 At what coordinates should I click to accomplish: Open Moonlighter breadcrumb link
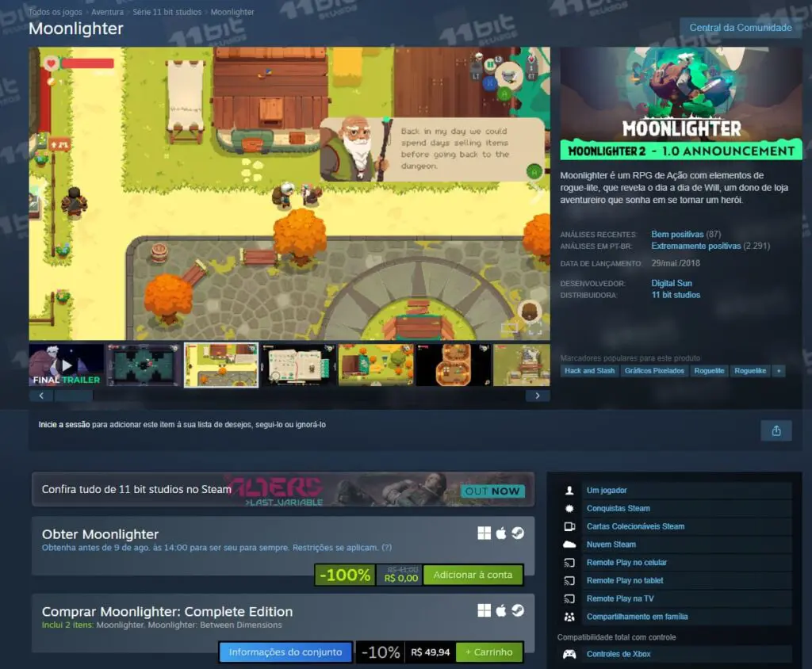pos(232,12)
